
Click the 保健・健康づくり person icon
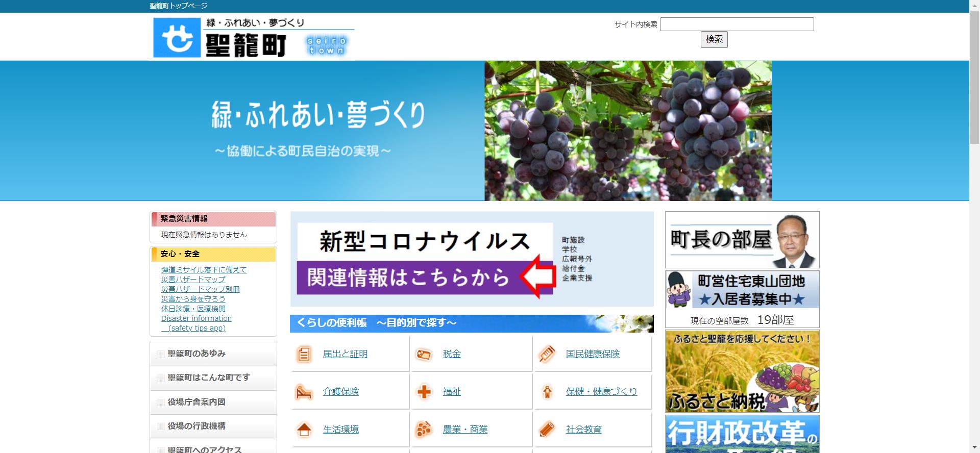[547, 392]
